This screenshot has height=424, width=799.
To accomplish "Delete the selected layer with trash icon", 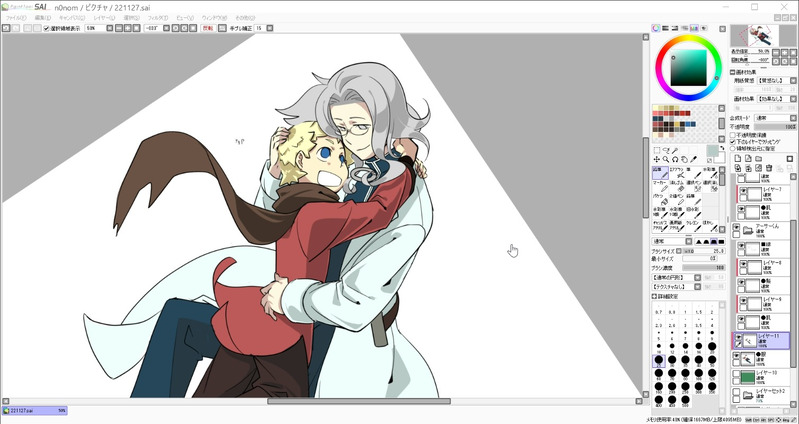I will pos(769,168).
